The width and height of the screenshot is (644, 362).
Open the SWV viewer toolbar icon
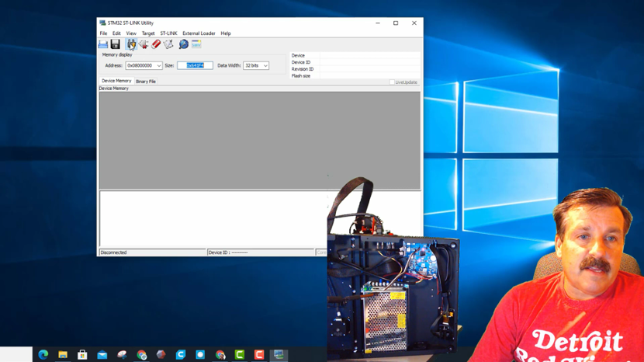tap(196, 44)
